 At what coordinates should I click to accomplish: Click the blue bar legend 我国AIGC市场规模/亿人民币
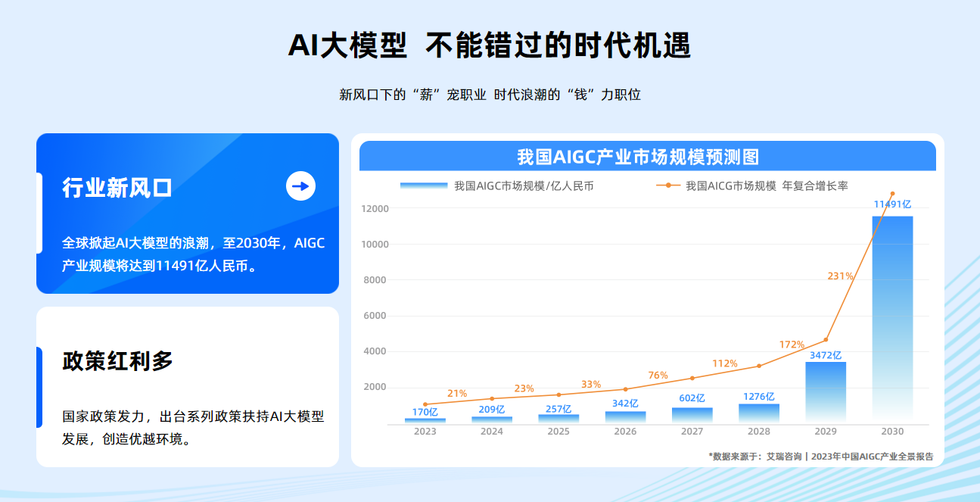tap(497, 186)
